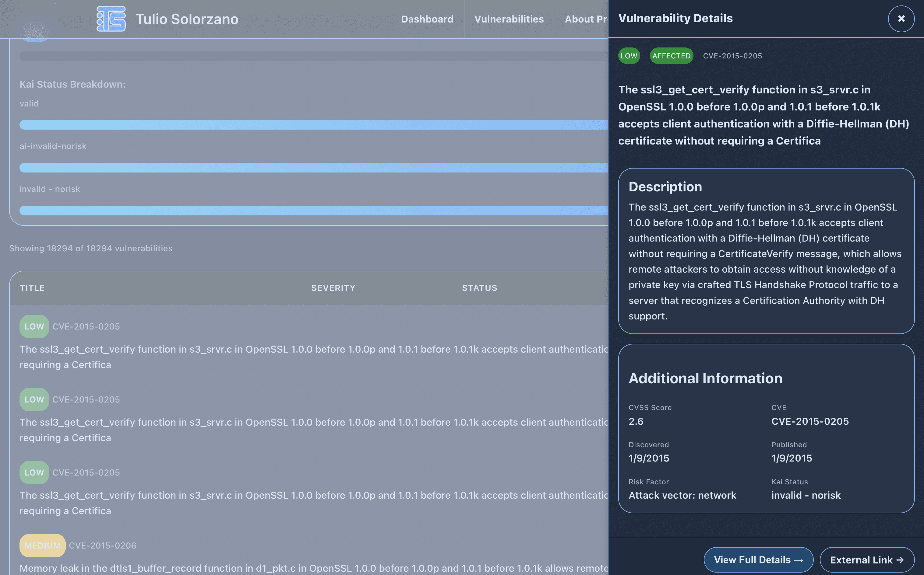Click the LOW badge on the second table row
Image resolution: width=924 pixels, height=575 pixels.
tap(34, 399)
